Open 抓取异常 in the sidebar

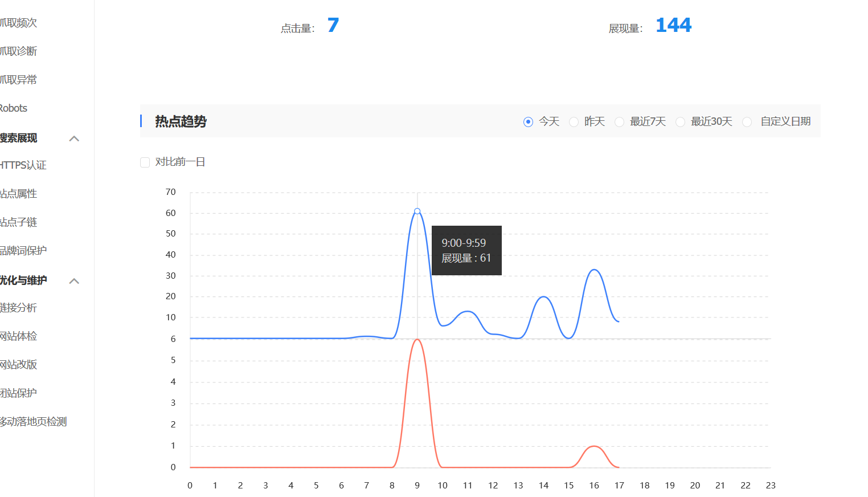18,80
